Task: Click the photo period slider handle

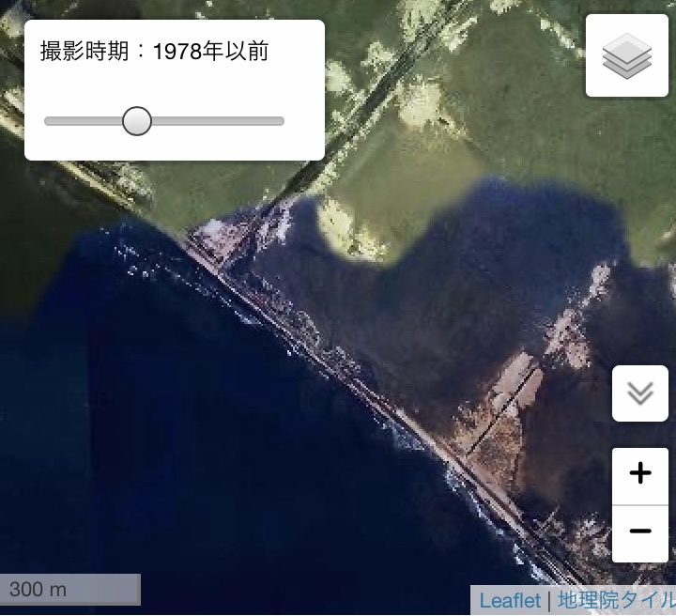Action: click(x=137, y=121)
